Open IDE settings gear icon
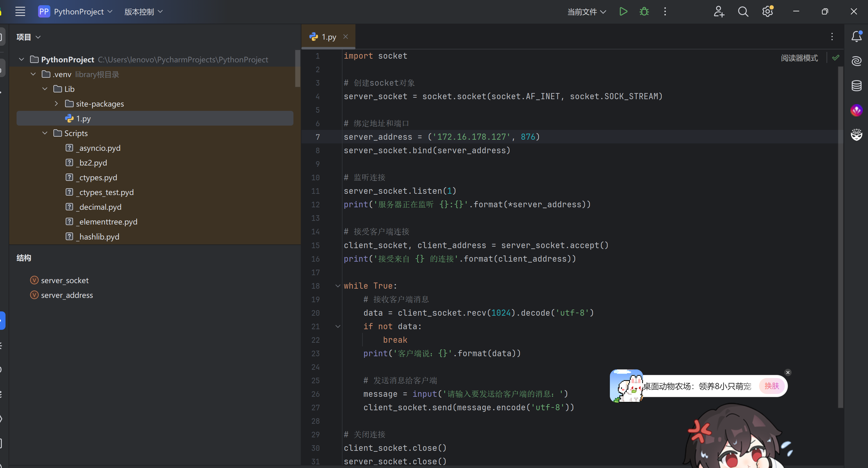This screenshot has width=868, height=468. pyautogui.click(x=767, y=12)
